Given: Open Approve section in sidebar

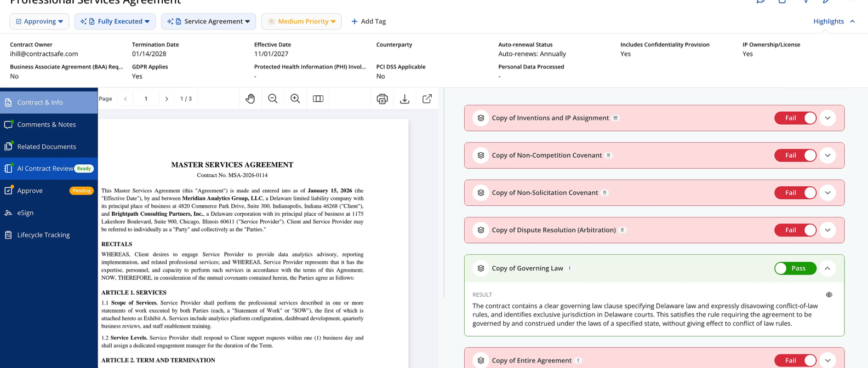Looking at the screenshot, I should pyautogui.click(x=49, y=191).
